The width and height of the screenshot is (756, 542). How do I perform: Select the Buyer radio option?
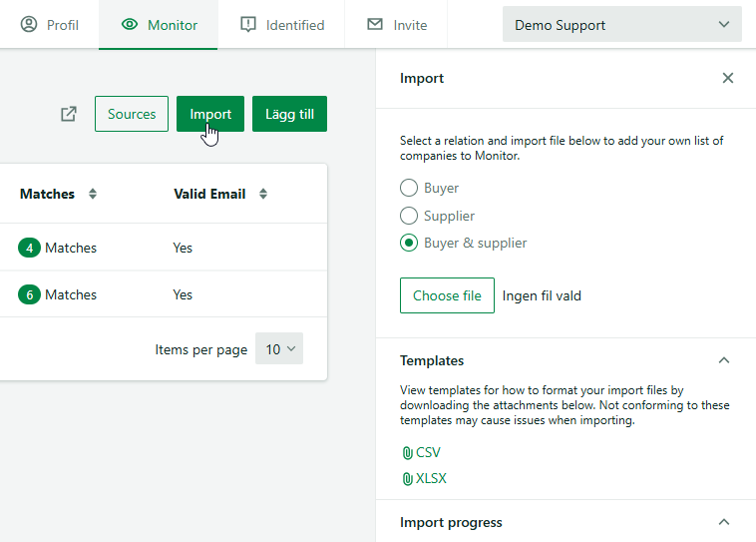tap(409, 188)
